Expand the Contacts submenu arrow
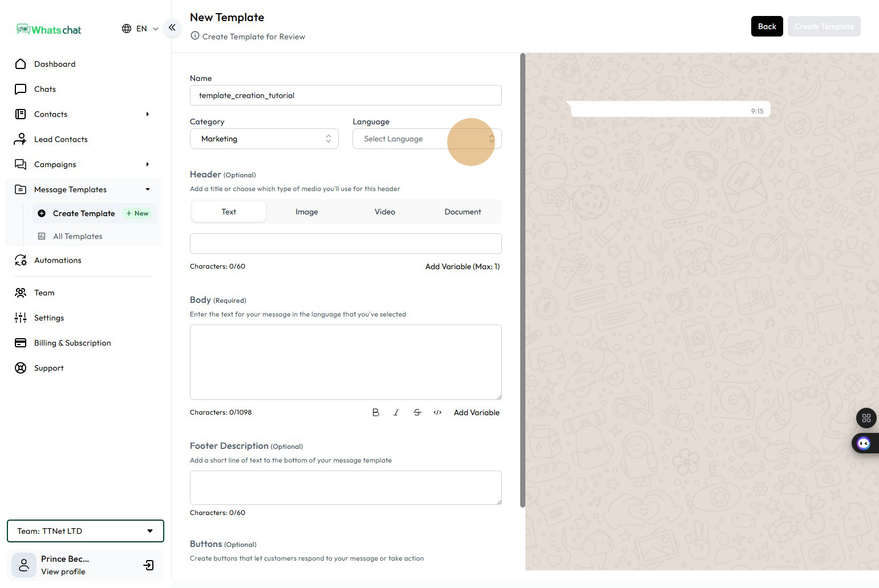This screenshot has width=879, height=588. tap(147, 114)
